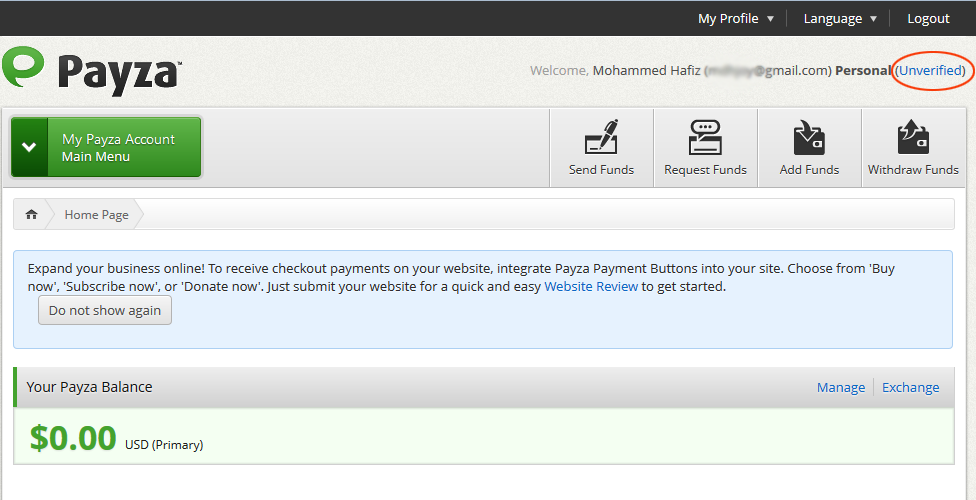Click the Payza logo
The height and width of the screenshot is (500, 976).
click(92, 70)
